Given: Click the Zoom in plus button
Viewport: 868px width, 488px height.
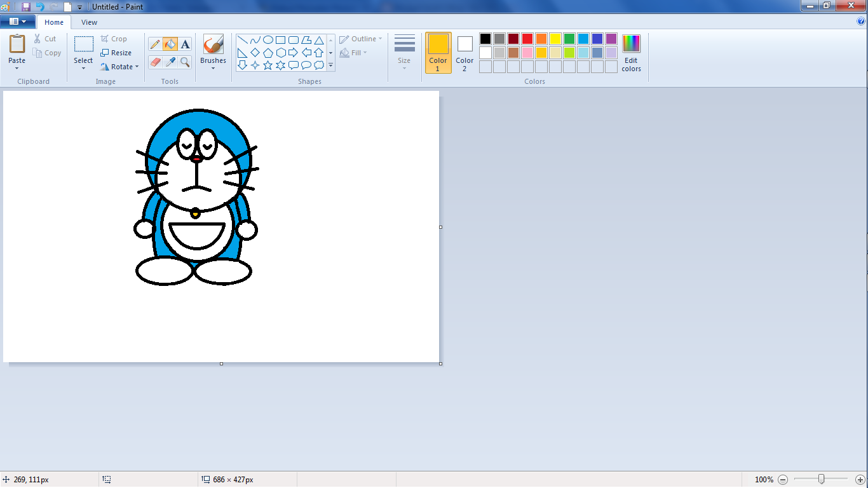Looking at the screenshot, I should pyautogui.click(x=860, y=480).
